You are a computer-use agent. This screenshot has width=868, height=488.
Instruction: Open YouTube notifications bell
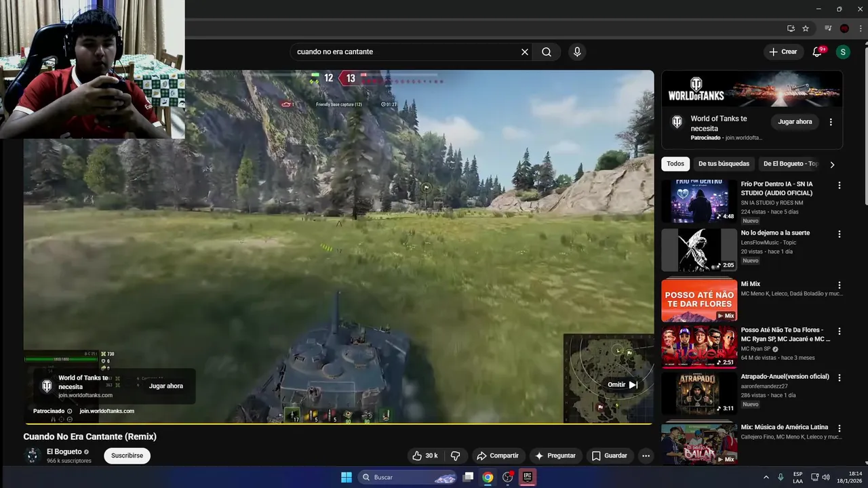[818, 52]
